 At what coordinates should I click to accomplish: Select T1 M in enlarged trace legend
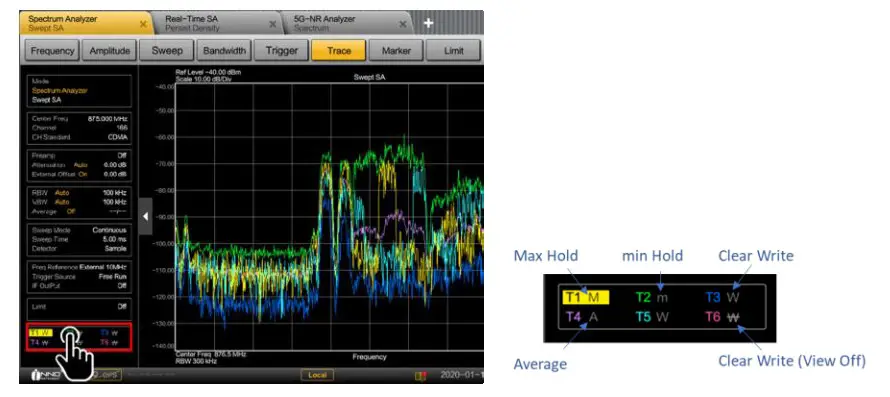pyautogui.click(x=585, y=297)
